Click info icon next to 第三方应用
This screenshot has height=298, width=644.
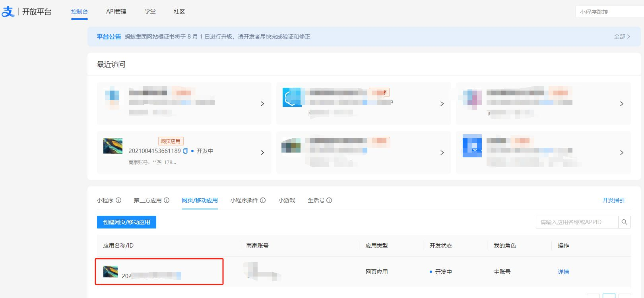click(167, 200)
